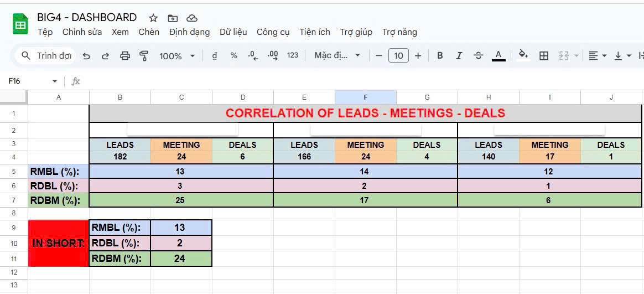The width and height of the screenshot is (644, 294).
Task: Open the zoom 100% dropdown
Action: (177, 56)
